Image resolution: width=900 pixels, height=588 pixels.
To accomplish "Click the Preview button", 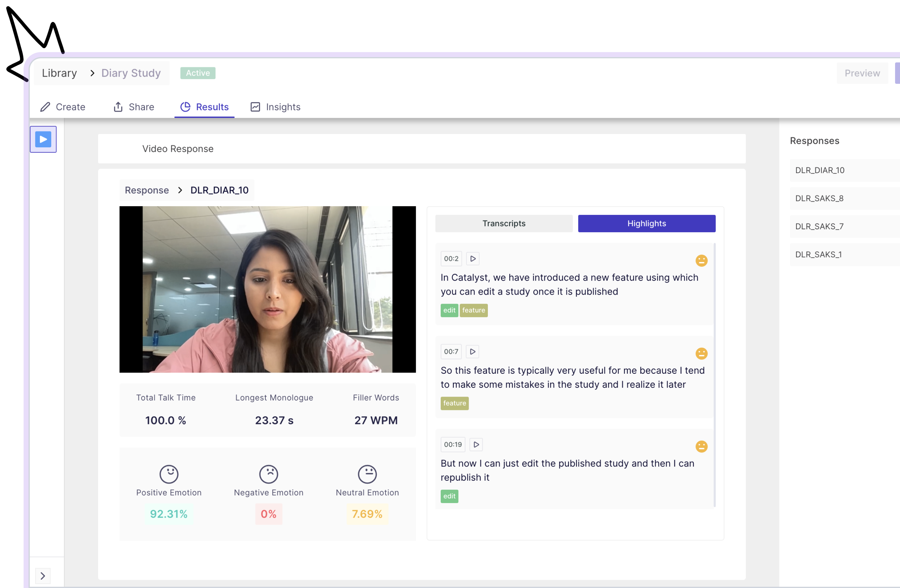I will (862, 73).
